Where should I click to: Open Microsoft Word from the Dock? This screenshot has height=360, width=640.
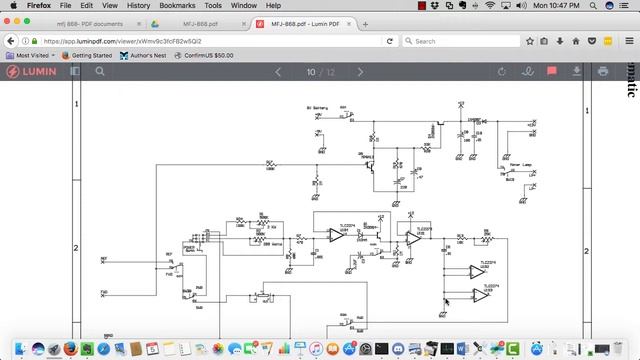[x=462, y=349]
